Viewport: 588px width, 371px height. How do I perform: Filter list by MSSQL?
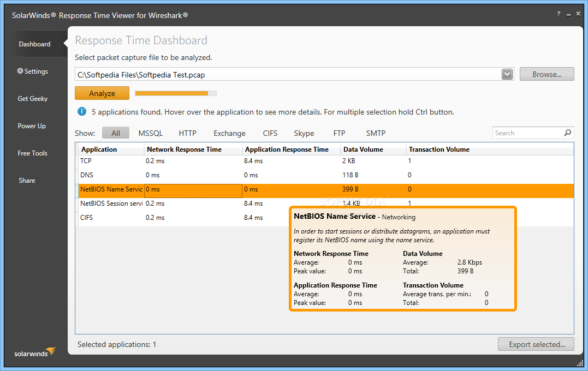tap(150, 133)
